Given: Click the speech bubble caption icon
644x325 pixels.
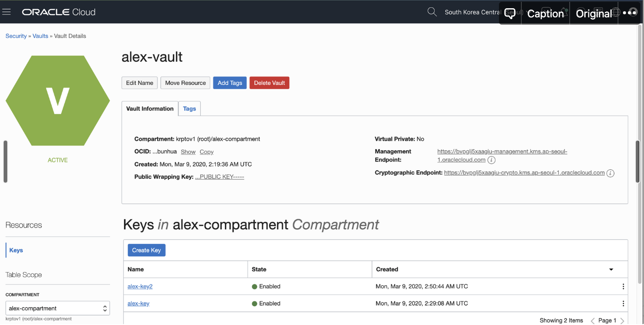Looking at the screenshot, I should 510,14.
